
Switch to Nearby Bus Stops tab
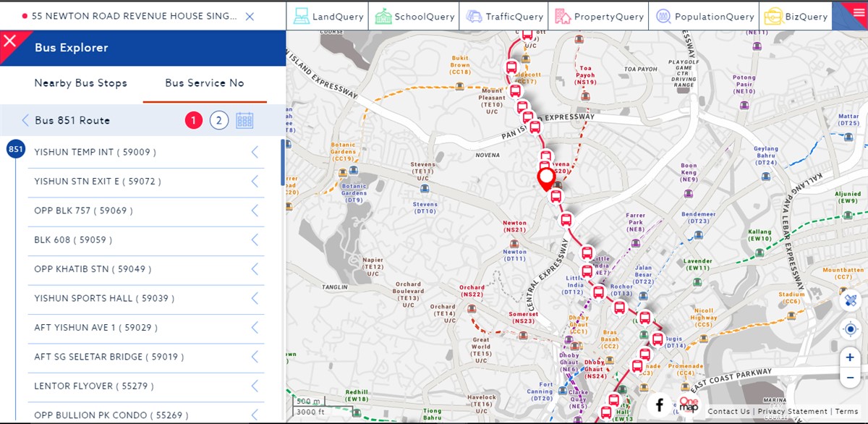click(80, 83)
